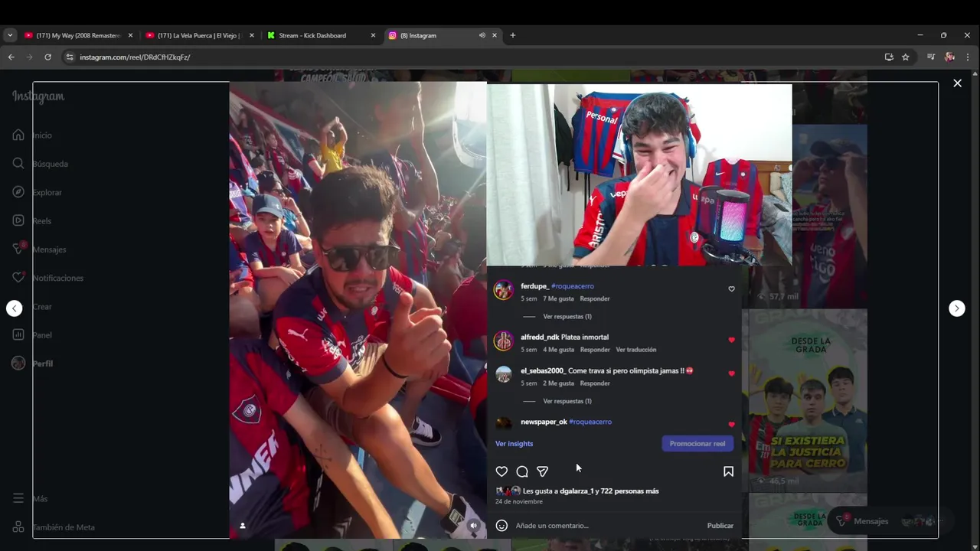Viewport: 980px width, 551px height.
Task: Open the install app icon in address bar
Action: click(x=889, y=57)
